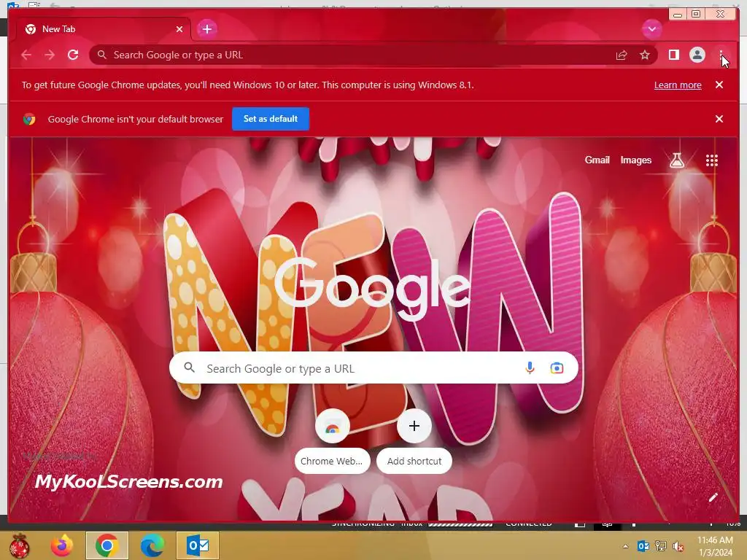The image size is (747, 560).
Task: Click the magnifier icon in the Google search box
Action: pos(189,367)
